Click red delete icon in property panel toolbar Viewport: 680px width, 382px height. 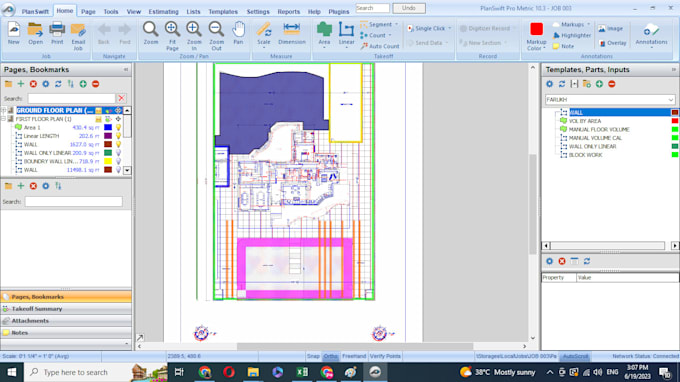click(562, 261)
